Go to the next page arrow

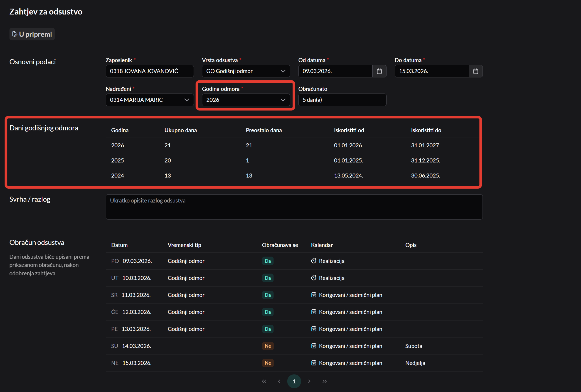click(309, 381)
